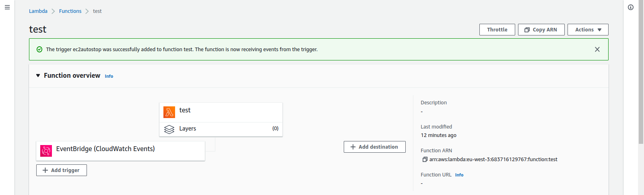
Task: Open the hamburger navigation menu
Action: [7, 7]
